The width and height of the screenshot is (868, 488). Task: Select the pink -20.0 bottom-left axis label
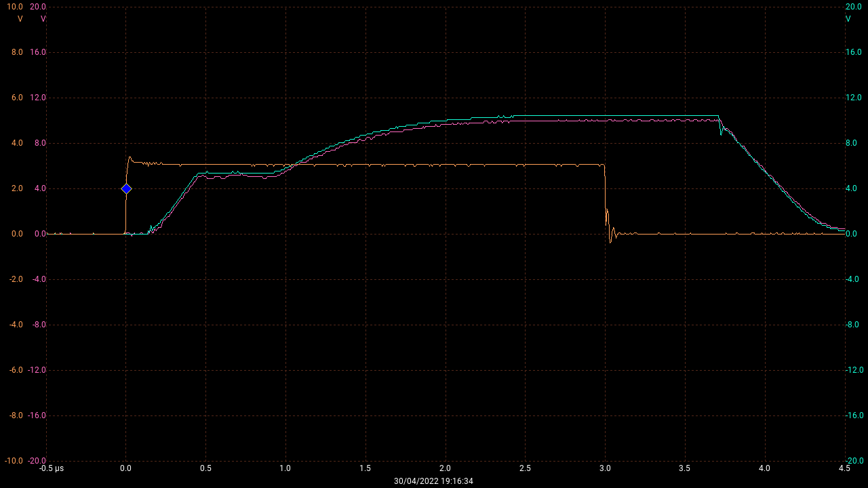(37, 461)
